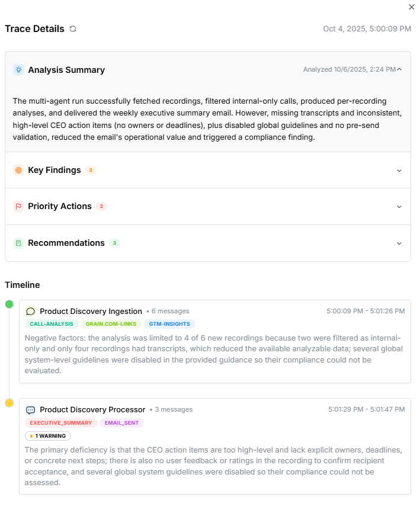The image size is (420, 510).
Task: Click the Product Discovery Processor message icon
Action: pyautogui.click(x=31, y=409)
